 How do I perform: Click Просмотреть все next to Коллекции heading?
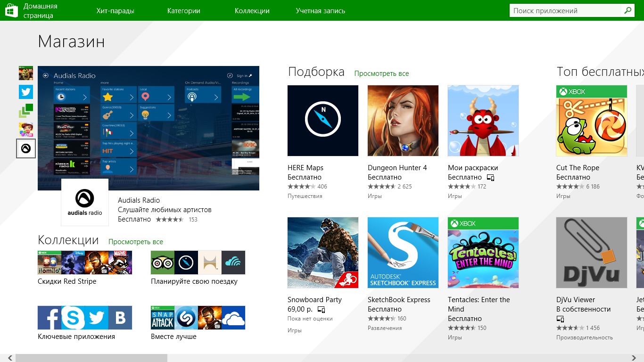pyautogui.click(x=136, y=242)
